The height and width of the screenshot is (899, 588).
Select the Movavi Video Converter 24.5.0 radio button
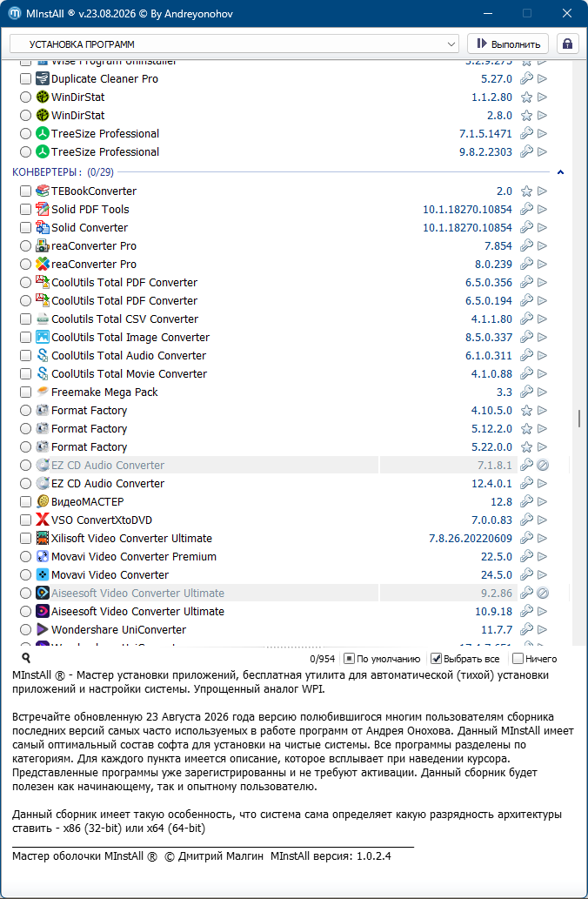(x=25, y=574)
